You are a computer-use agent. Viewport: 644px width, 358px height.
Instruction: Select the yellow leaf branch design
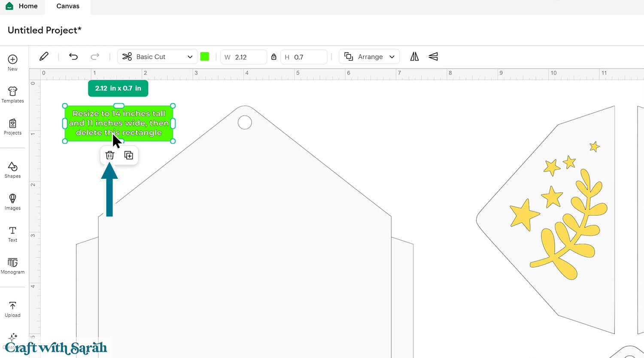pyautogui.click(x=569, y=224)
